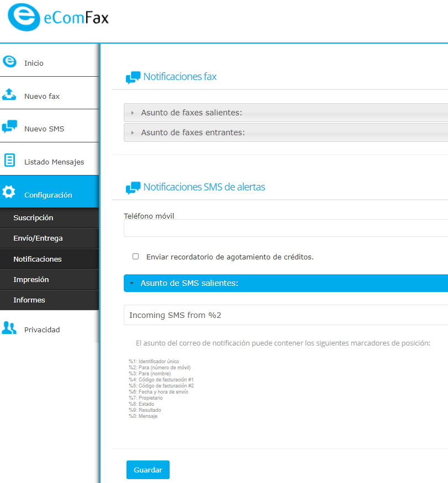Open Listado Mensajes
Image resolution: width=448 pixels, height=483 pixels.
pos(49,159)
